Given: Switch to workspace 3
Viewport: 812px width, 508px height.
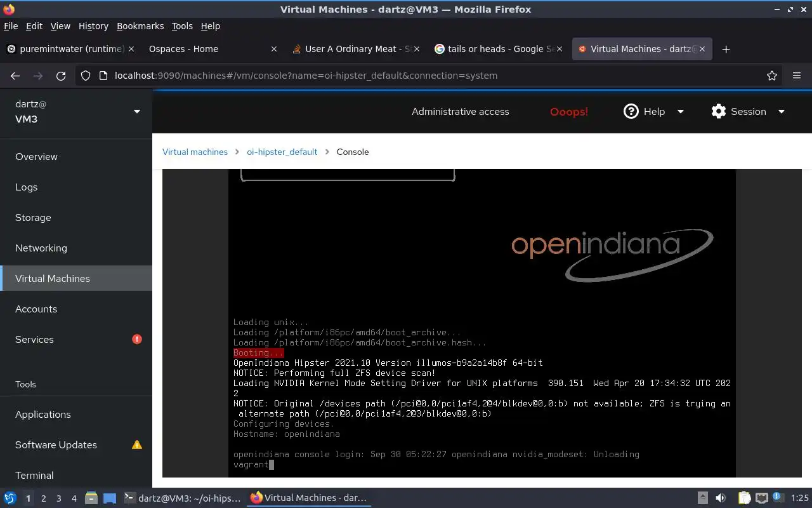Looking at the screenshot, I should (x=59, y=498).
